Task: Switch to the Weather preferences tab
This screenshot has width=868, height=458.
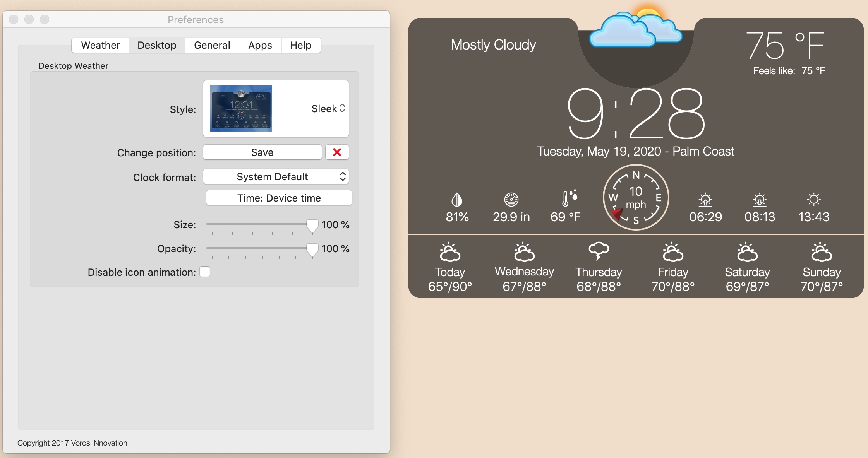Action: coord(101,44)
